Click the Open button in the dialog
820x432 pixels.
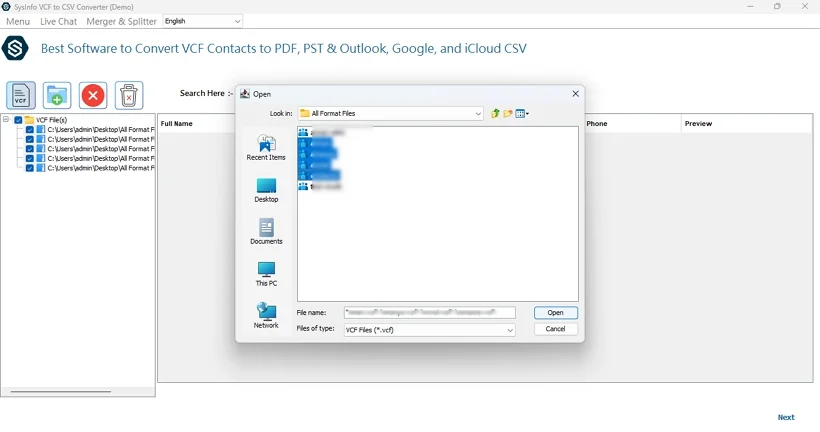click(x=555, y=313)
